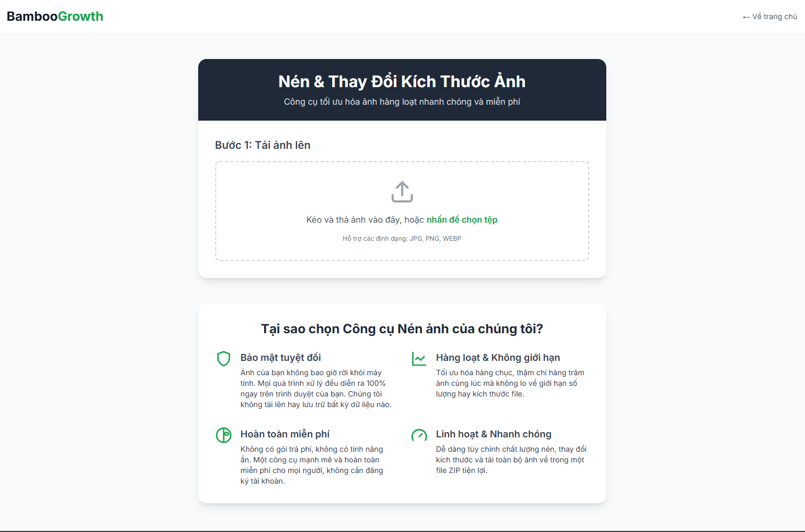Click the nhấn để chọn tệp link

tap(462, 219)
